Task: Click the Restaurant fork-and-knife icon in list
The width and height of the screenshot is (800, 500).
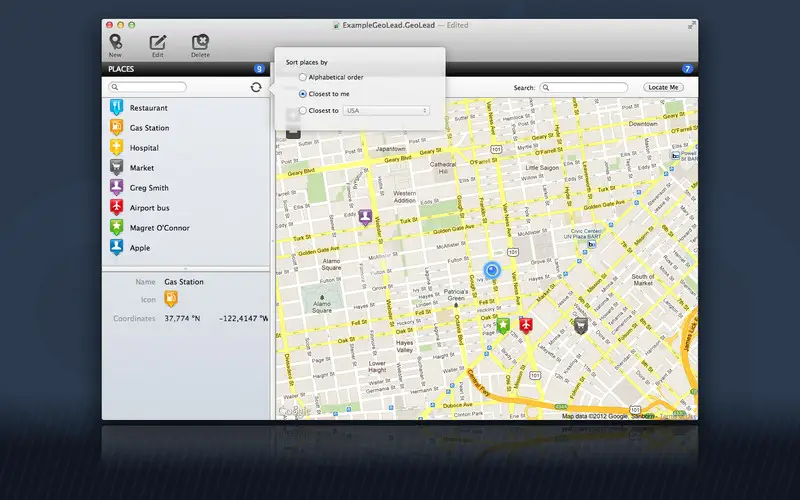Action: pyautogui.click(x=116, y=107)
